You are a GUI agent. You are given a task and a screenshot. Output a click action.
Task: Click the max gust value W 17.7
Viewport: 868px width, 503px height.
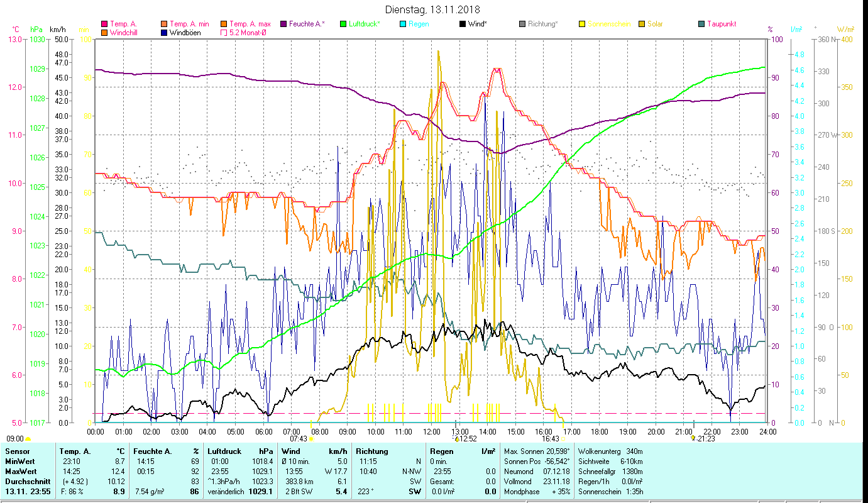point(335,472)
